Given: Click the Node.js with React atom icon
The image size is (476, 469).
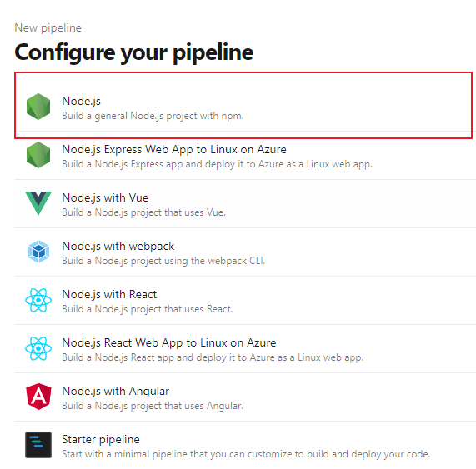Looking at the screenshot, I should tap(38, 300).
